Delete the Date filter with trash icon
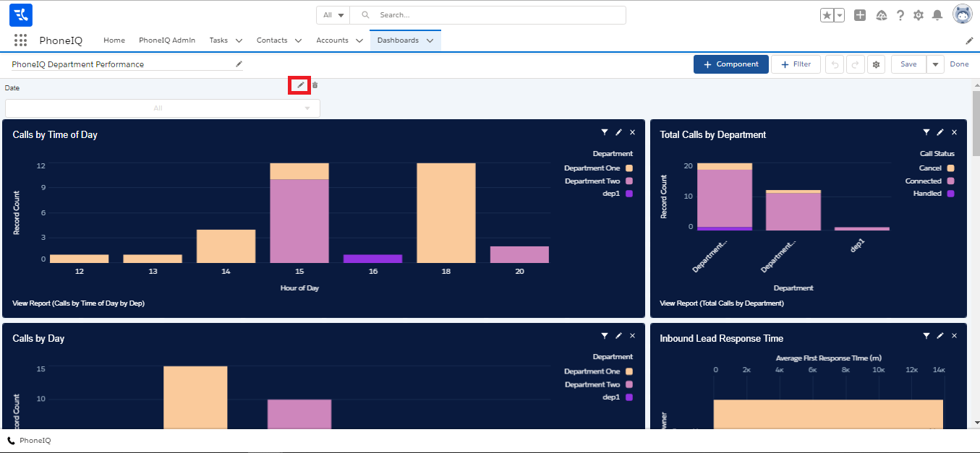The width and height of the screenshot is (980, 453). 315,85
